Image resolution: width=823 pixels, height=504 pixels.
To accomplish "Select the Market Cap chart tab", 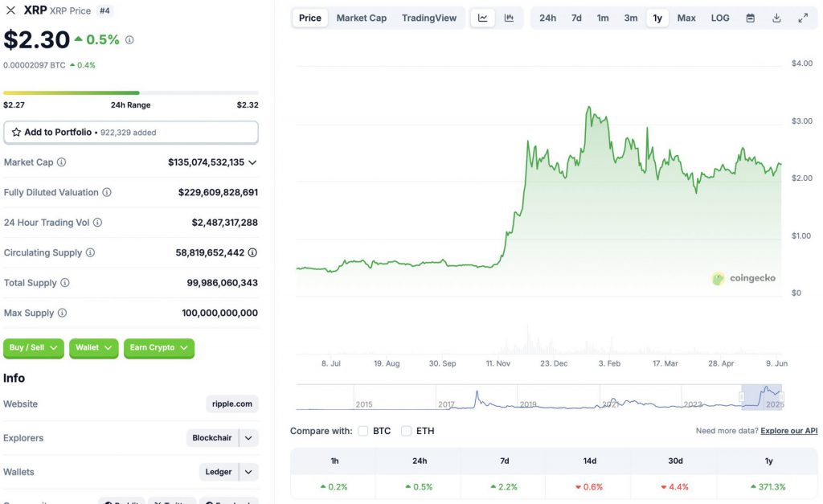I will (x=362, y=18).
